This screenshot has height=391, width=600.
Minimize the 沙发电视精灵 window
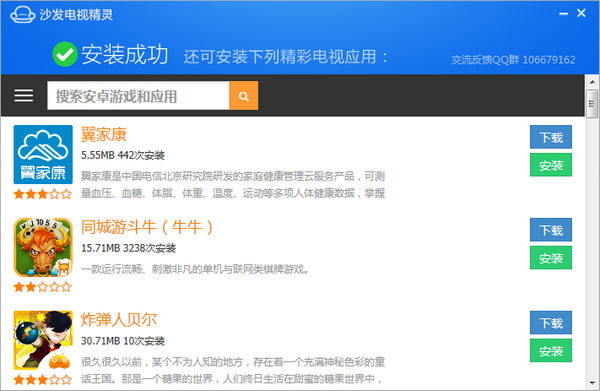563,14
